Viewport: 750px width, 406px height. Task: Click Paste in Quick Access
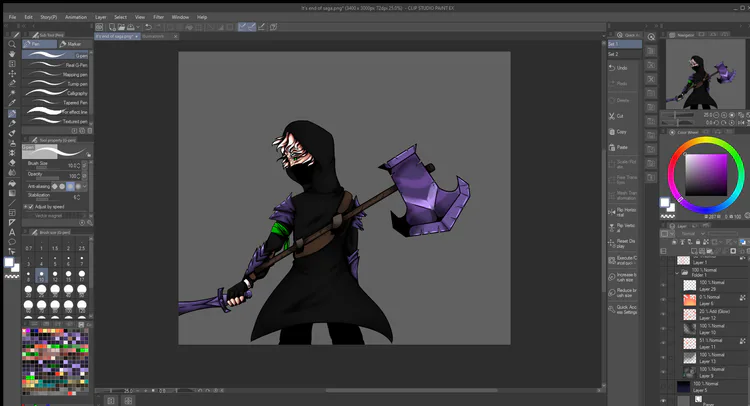point(624,147)
